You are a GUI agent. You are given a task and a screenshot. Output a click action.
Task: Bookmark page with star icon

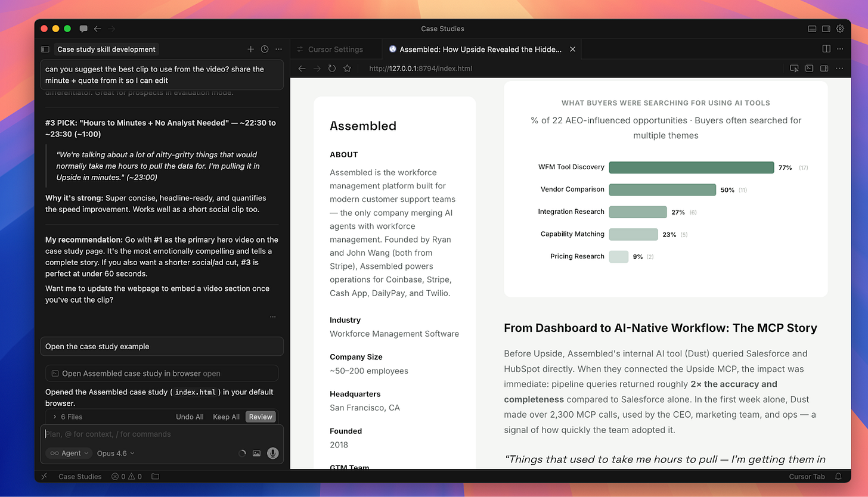click(347, 69)
